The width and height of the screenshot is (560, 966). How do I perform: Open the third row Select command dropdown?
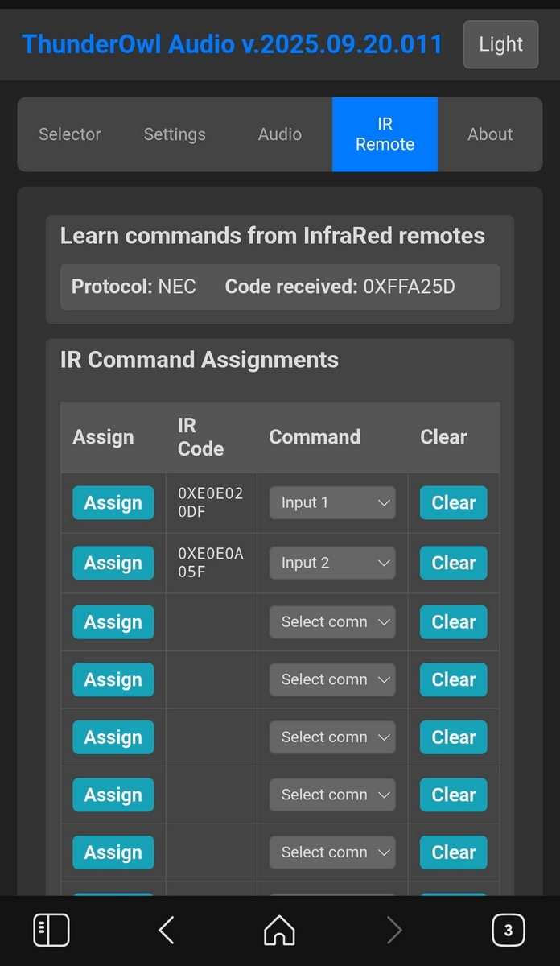(332, 622)
